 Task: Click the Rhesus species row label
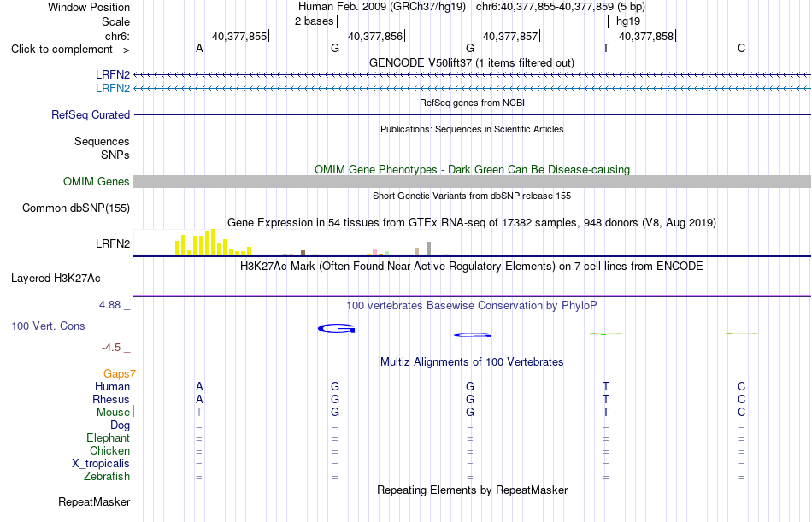111,400
